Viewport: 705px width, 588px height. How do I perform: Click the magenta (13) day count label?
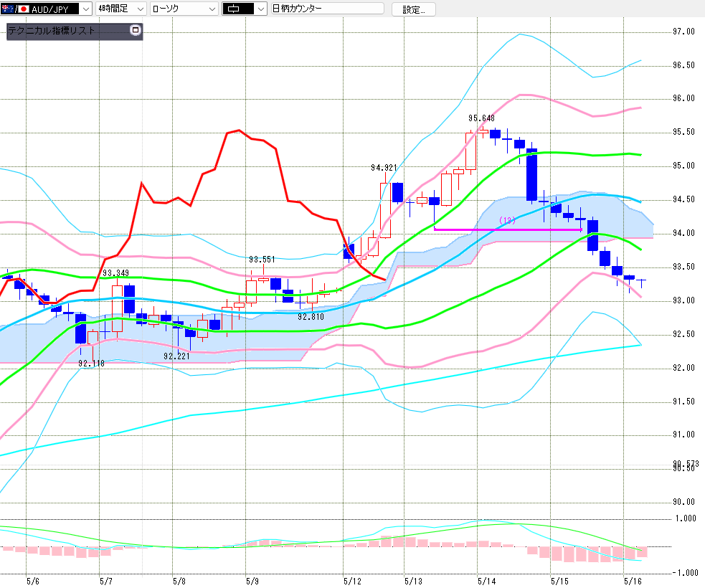click(x=508, y=220)
